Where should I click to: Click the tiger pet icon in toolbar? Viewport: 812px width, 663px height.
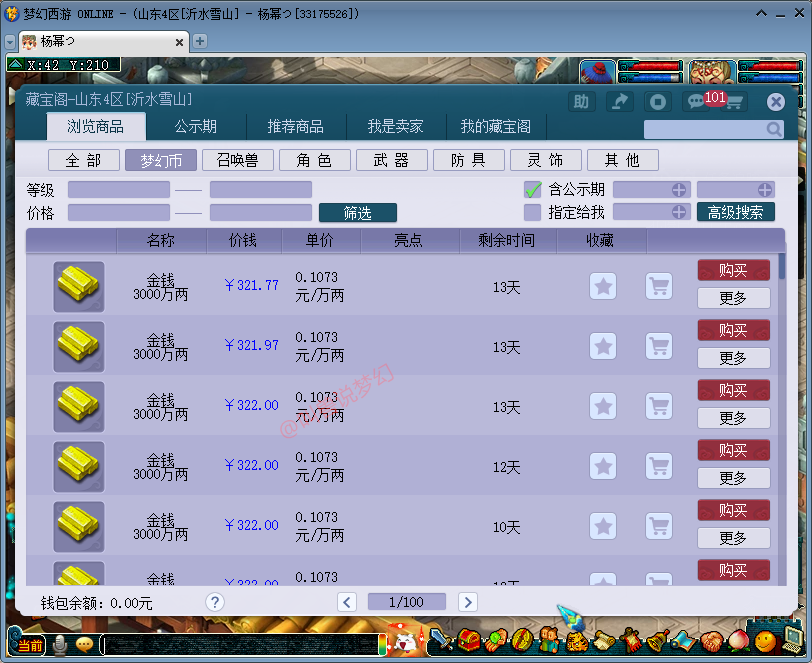pos(576,641)
